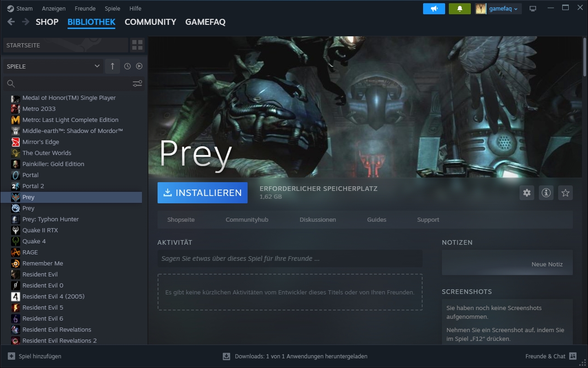Show game info circle icon
Viewport: 588px width, 368px height.
[546, 193]
